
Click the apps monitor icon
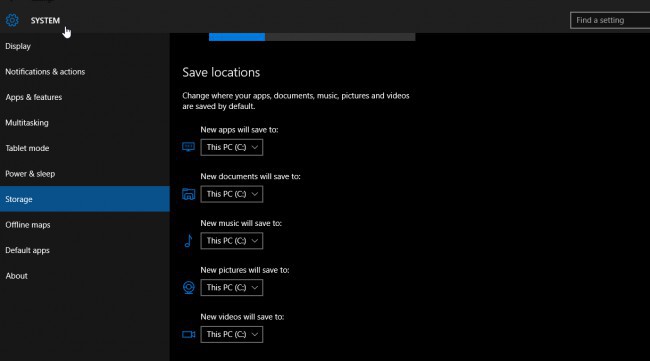[x=188, y=147]
